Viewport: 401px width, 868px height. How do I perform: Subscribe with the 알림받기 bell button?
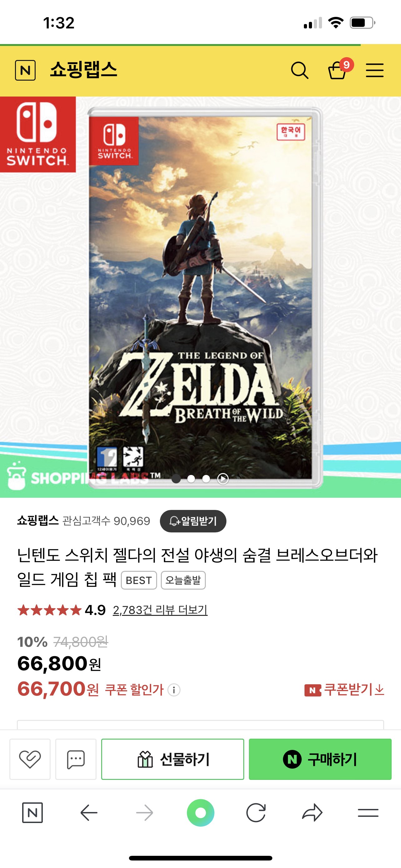[x=193, y=521]
